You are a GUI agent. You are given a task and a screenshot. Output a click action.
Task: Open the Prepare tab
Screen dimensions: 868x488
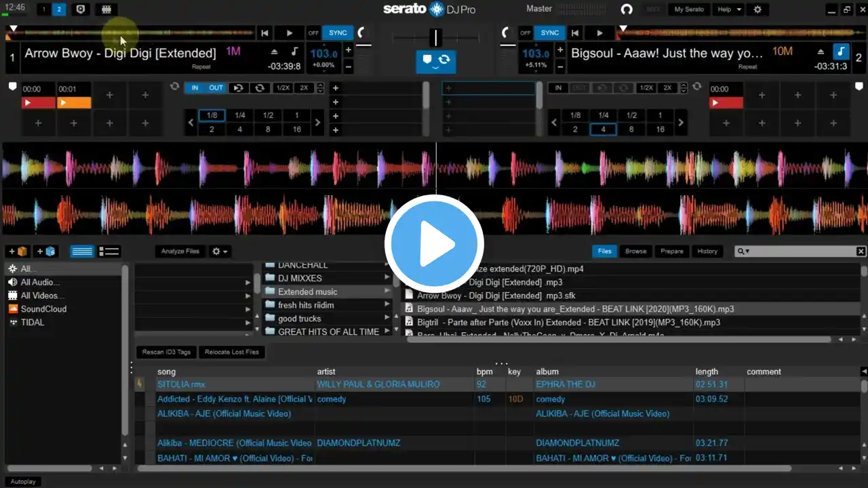[x=672, y=251]
